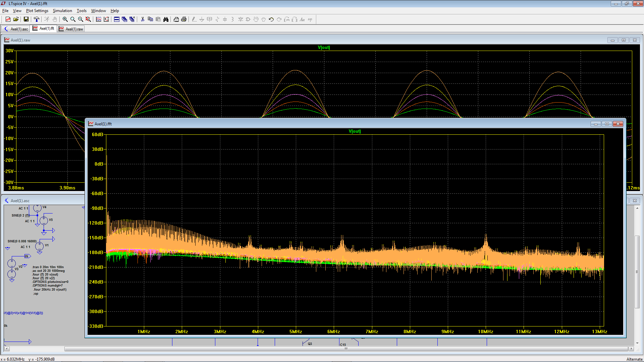Click the Find binoculars icon
644x362 pixels.
(x=166, y=19)
